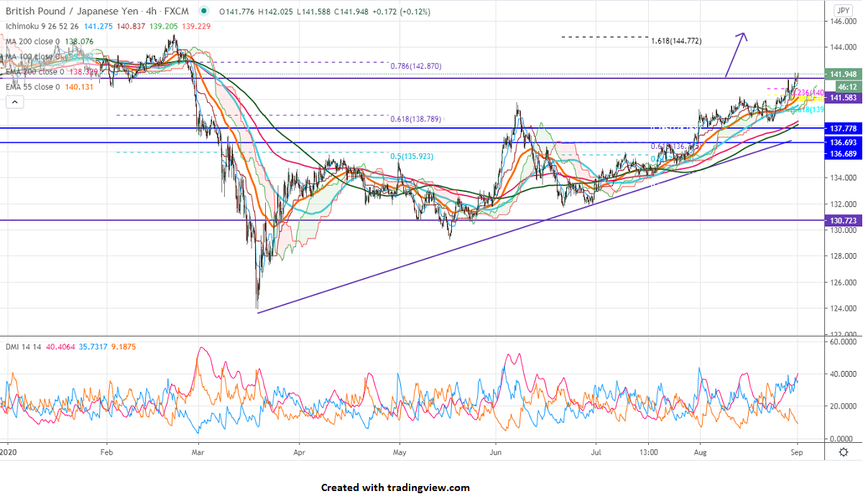Click the 146.000 price scale label
The height and width of the screenshot is (504, 868).
pyautogui.click(x=844, y=22)
